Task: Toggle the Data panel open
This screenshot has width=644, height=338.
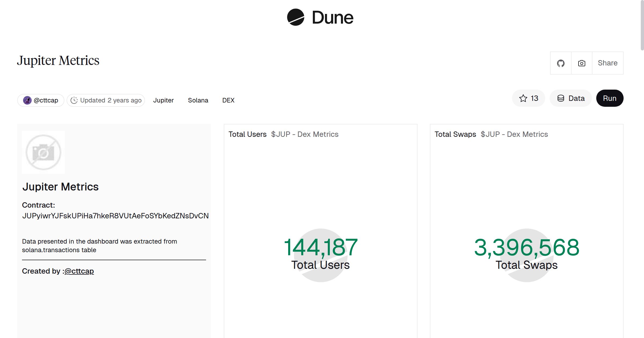Action: point(571,98)
